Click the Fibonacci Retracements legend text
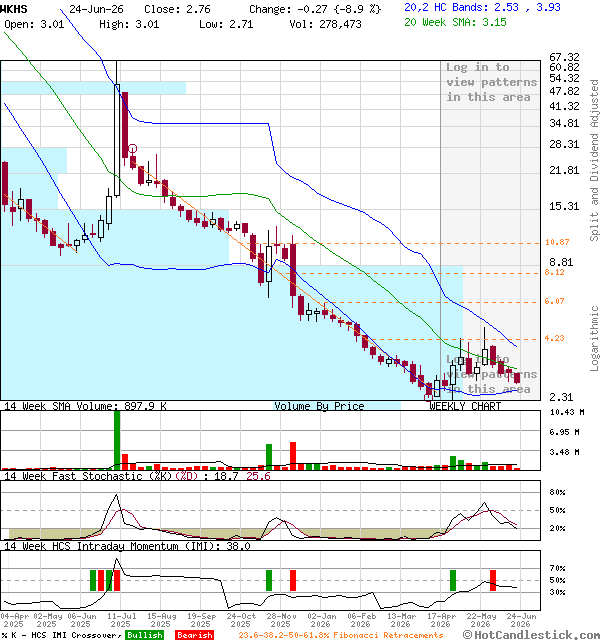 click(x=341, y=635)
